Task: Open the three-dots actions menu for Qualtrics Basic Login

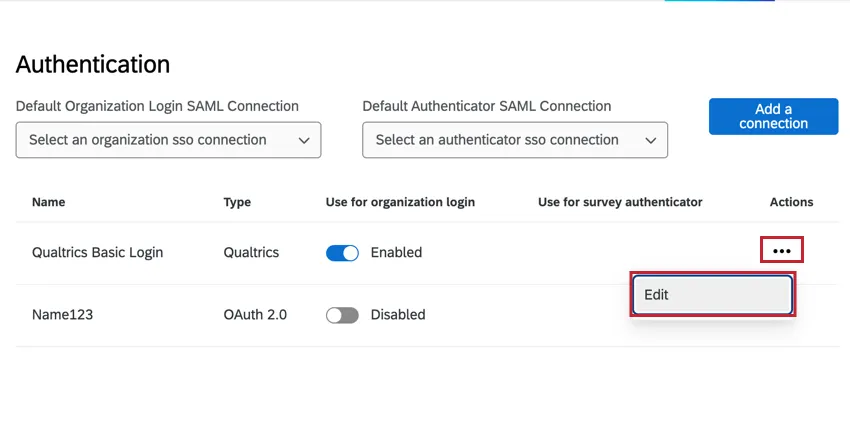Action: 782,251
